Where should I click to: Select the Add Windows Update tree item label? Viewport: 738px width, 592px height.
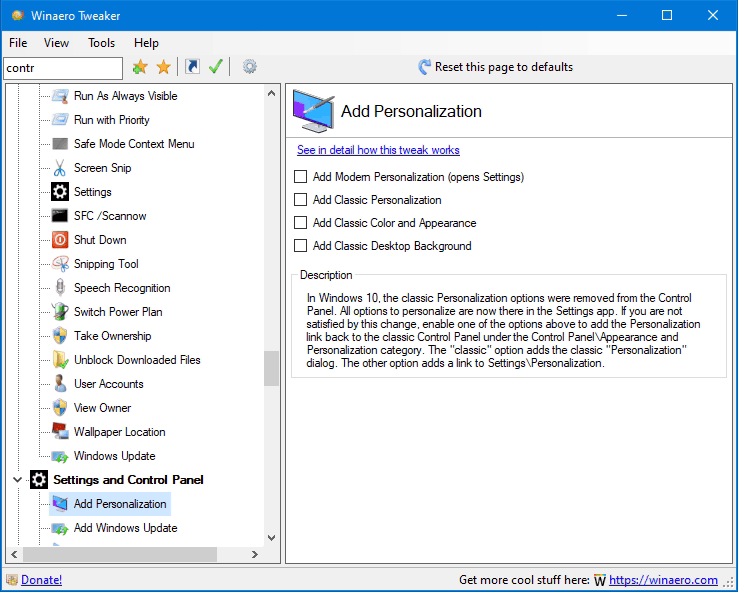point(126,528)
